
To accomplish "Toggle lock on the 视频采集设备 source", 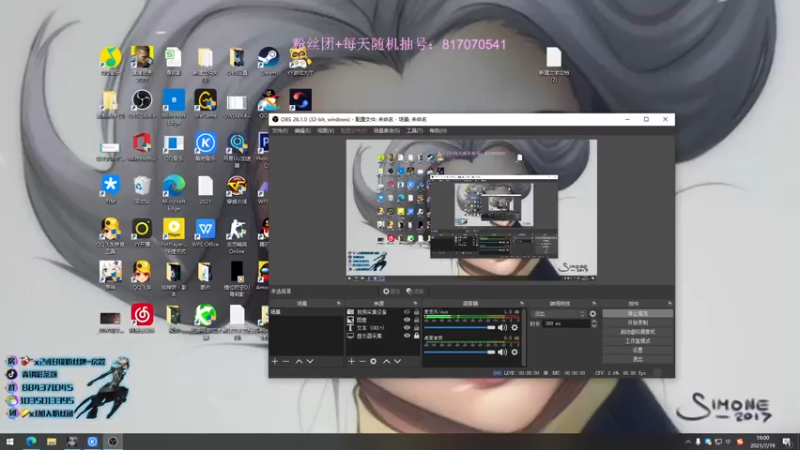I will pos(416,312).
